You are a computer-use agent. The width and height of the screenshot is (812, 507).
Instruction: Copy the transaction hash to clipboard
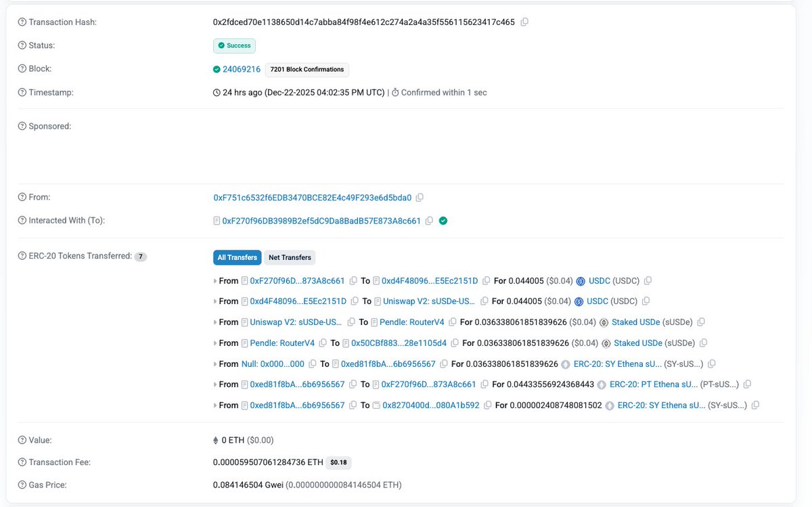pyautogui.click(x=524, y=22)
